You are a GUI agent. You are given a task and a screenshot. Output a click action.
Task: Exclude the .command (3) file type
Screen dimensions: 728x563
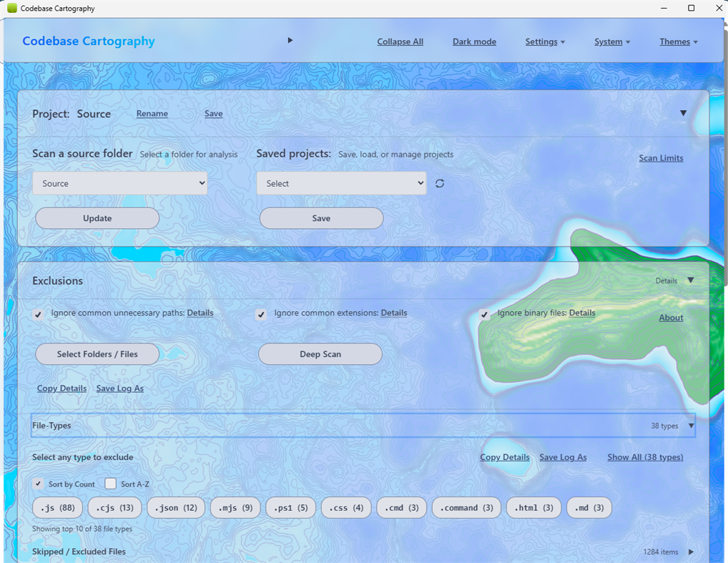tap(466, 508)
